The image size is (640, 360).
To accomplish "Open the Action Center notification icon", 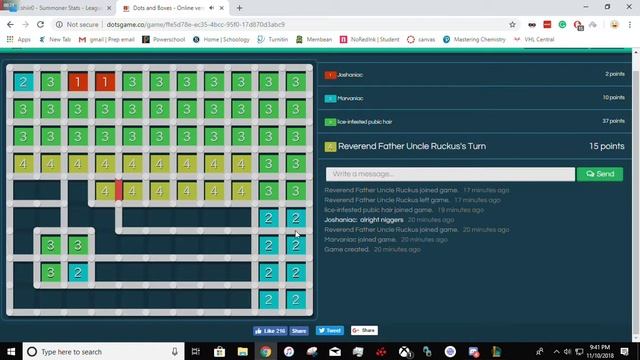I will (624, 351).
